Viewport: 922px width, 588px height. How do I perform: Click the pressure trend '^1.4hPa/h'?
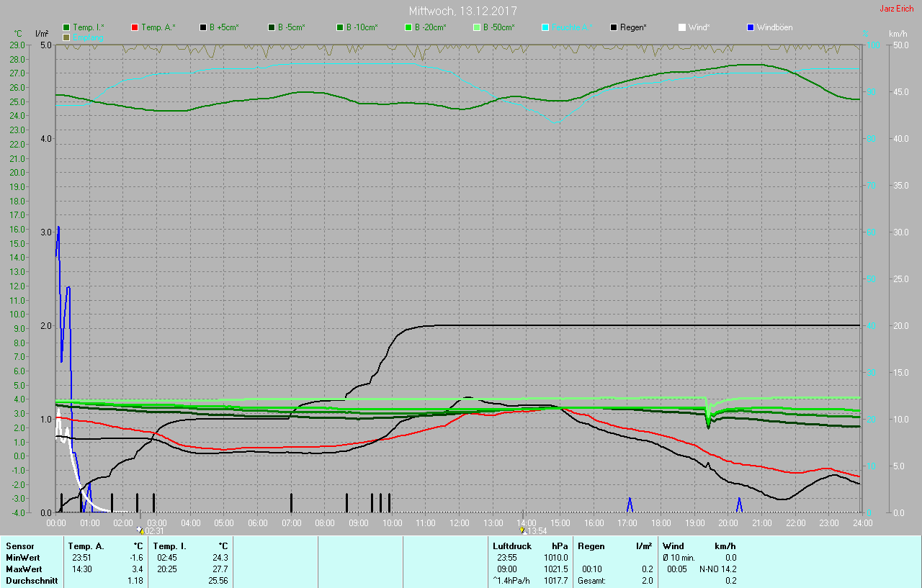point(511,581)
